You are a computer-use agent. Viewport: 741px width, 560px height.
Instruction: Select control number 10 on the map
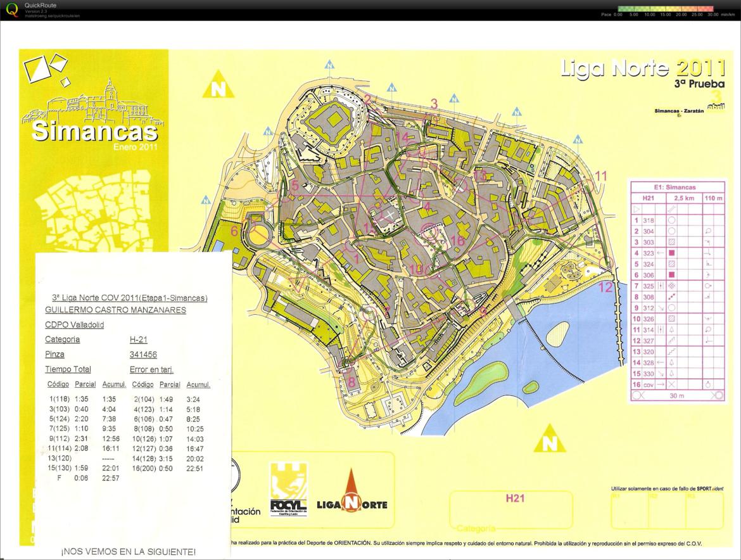(417, 269)
